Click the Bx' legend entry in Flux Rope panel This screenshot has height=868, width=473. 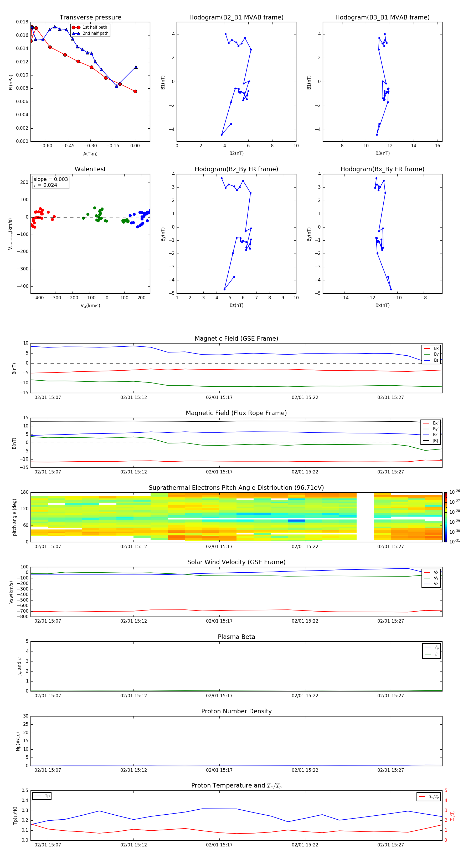[431, 423]
